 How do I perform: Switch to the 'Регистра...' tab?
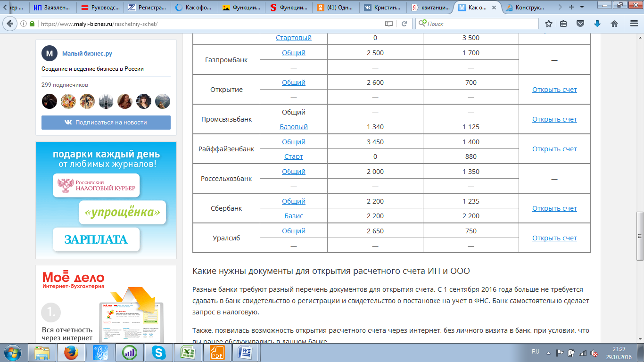tap(148, 8)
